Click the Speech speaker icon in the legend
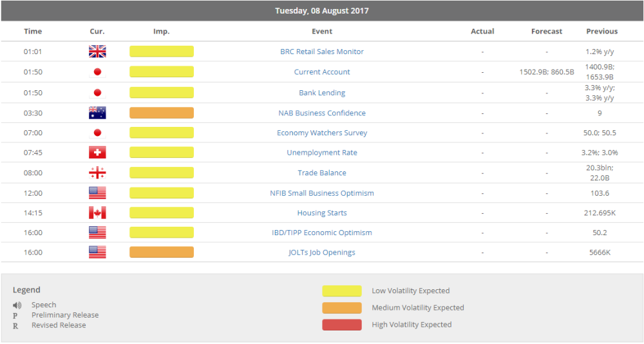644x344 pixels. [x=17, y=305]
